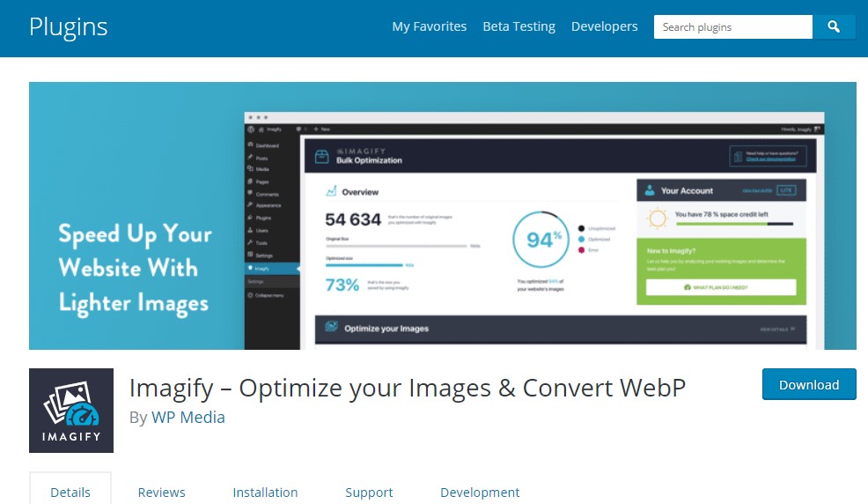Download the Imagify plugin
The height and width of the screenshot is (504, 868).
tap(808, 384)
